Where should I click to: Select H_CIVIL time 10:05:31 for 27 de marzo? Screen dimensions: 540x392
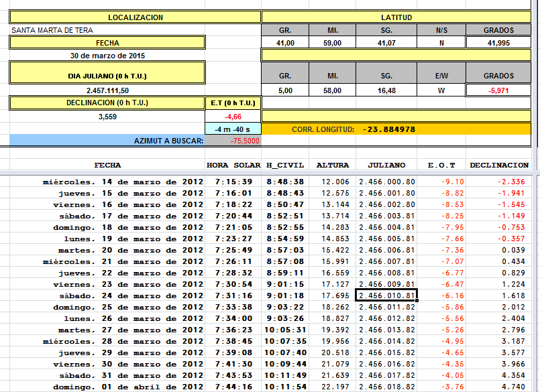[284, 330]
